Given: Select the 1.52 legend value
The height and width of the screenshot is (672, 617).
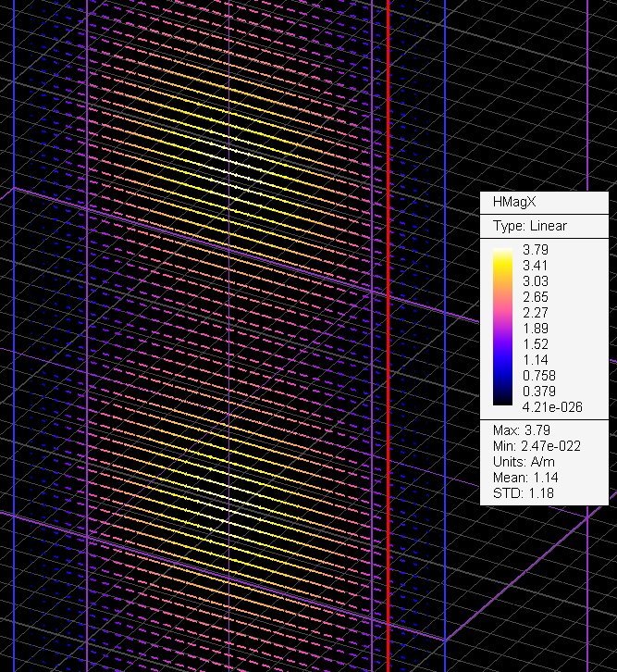Looking at the screenshot, I should [x=537, y=343].
